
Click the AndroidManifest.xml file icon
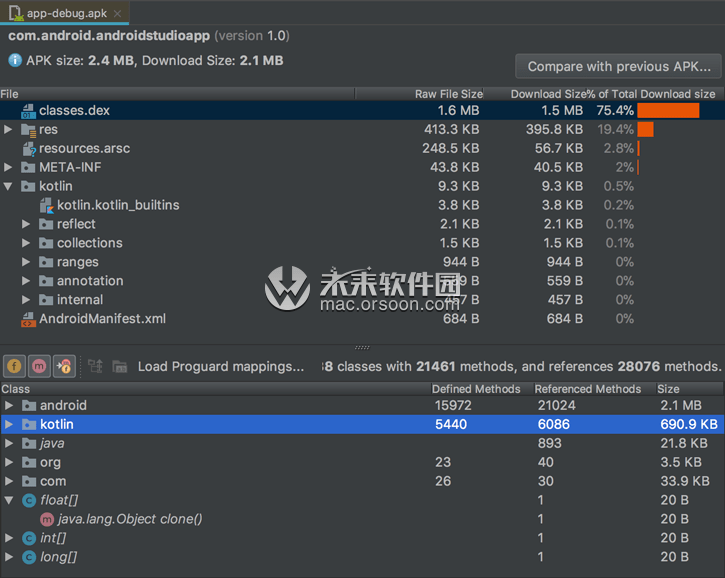28,319
